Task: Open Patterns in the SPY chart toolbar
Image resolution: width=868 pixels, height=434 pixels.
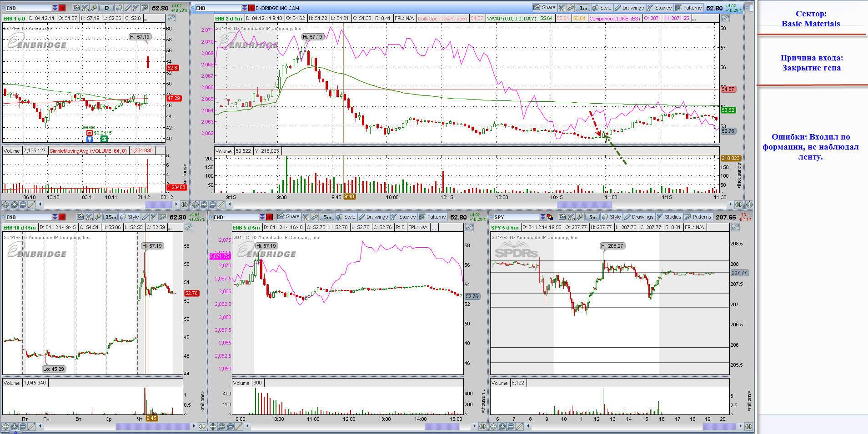Action: pyautogui.click(x=698, y=217)
